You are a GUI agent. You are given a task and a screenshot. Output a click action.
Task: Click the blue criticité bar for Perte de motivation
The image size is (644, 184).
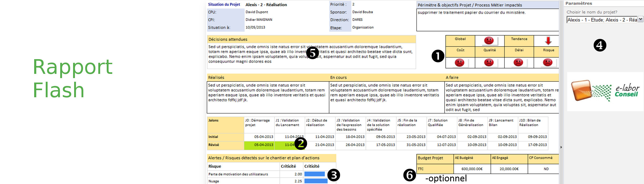pos(315,174)
